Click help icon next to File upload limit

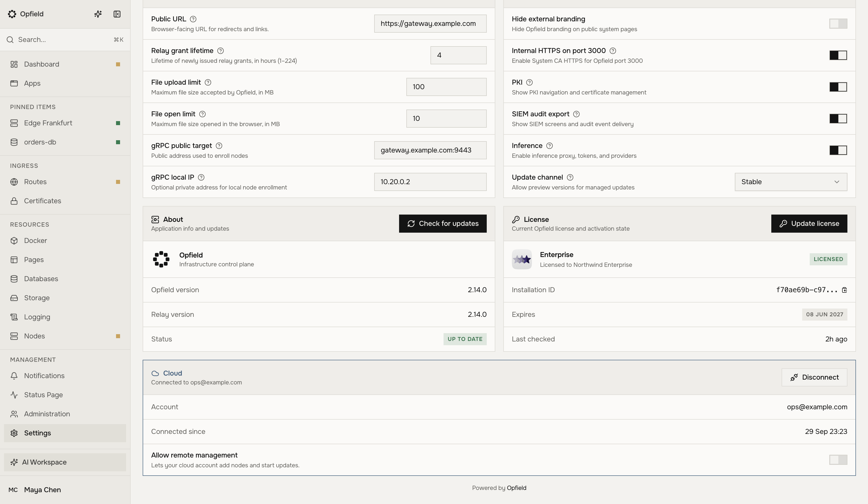click(208, 83)
